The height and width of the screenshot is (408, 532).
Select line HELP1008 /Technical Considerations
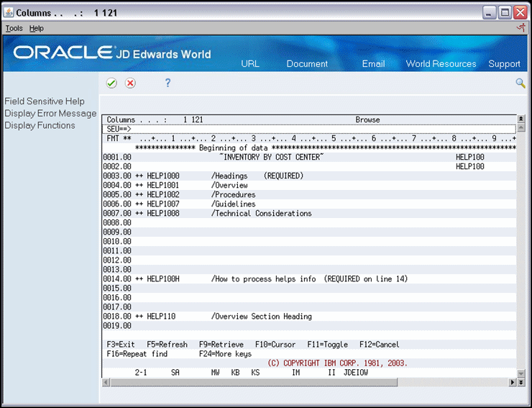tap(308, 213)
